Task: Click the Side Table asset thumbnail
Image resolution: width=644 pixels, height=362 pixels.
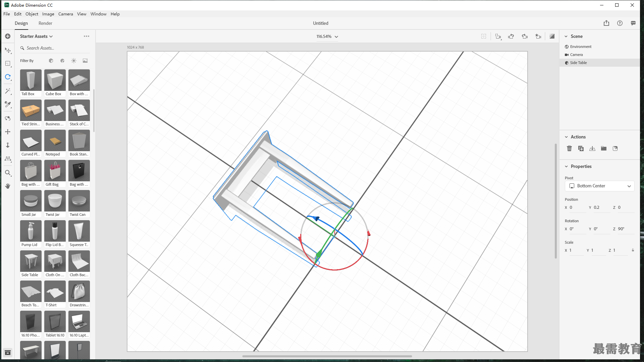Action: pyautogui.click(x=31, y=261)
